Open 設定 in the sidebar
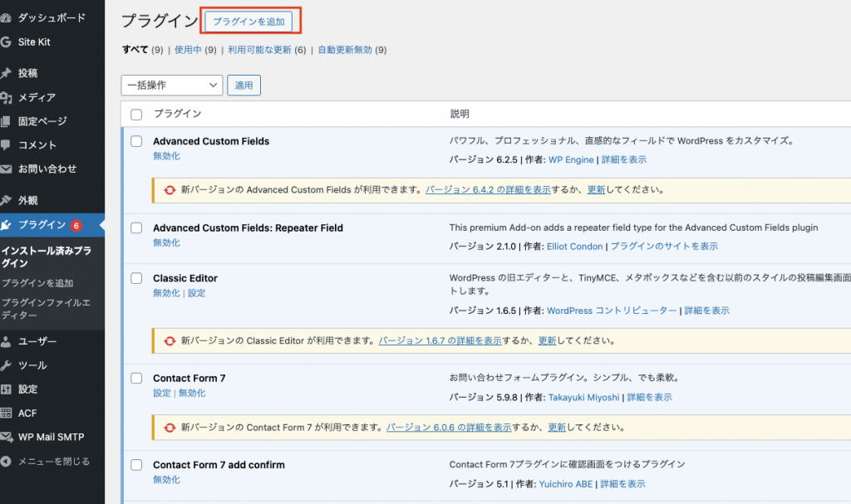Viewport: 851px width, 504px height. (x=27, y=389)
